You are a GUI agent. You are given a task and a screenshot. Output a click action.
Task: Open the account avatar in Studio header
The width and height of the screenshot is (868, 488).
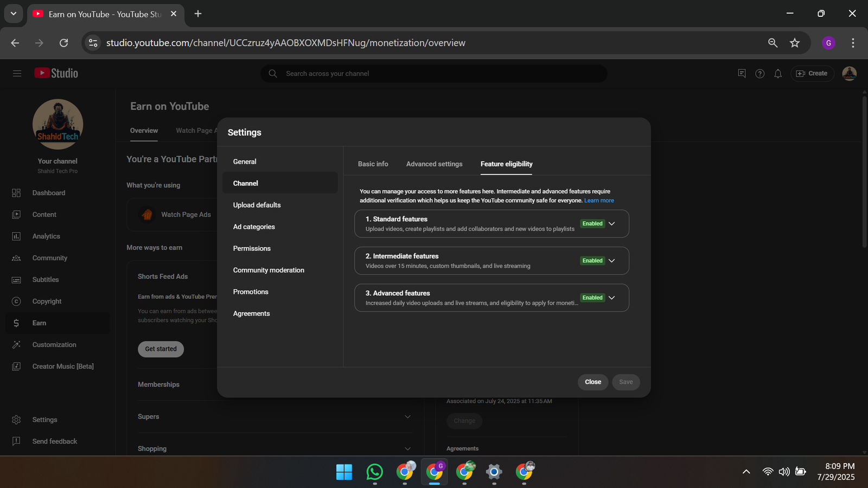pos(849,73)
